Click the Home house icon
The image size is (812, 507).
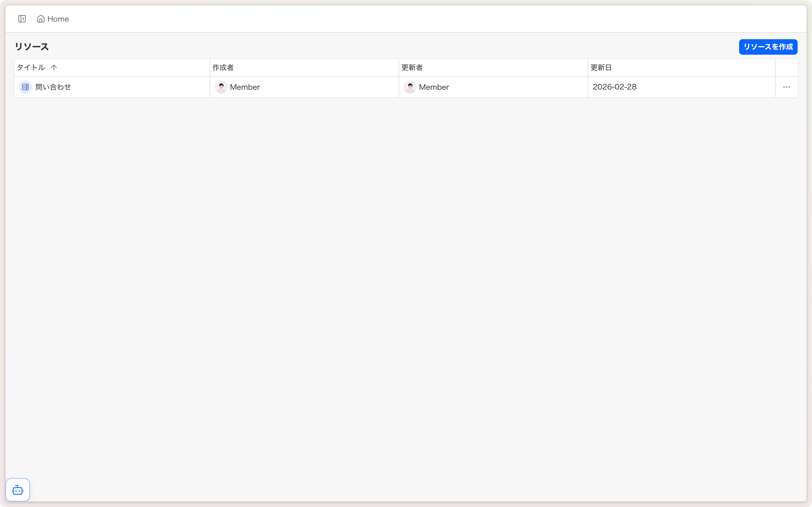(x=41, y=19)
